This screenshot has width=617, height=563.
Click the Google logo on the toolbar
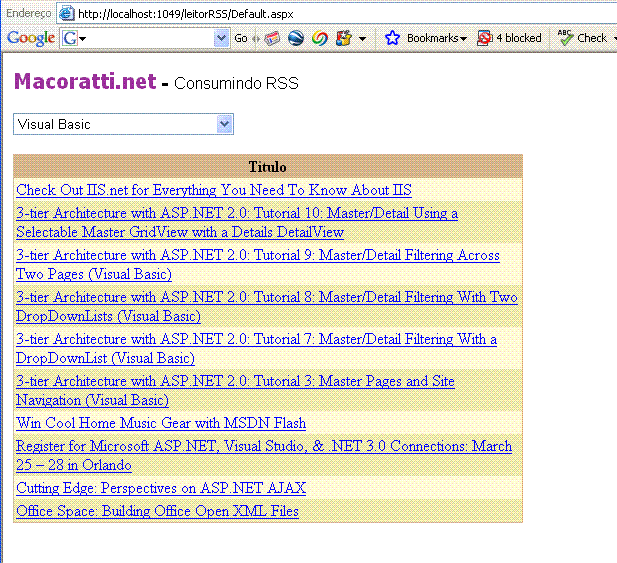point(31,38)
